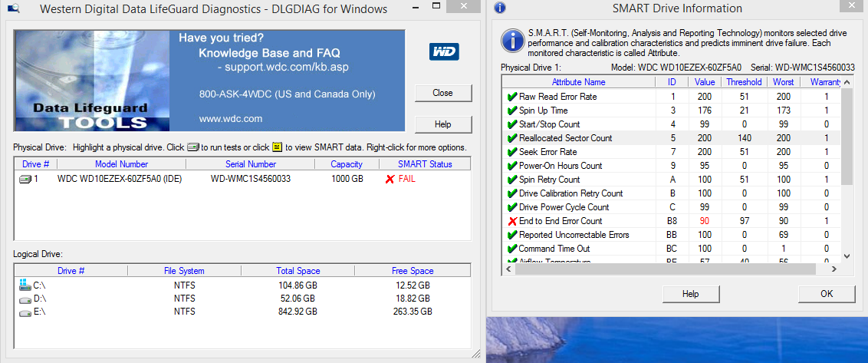Click the D:\ drive icon
Viewport: 868px width, 363px height.
coord(25,299)
